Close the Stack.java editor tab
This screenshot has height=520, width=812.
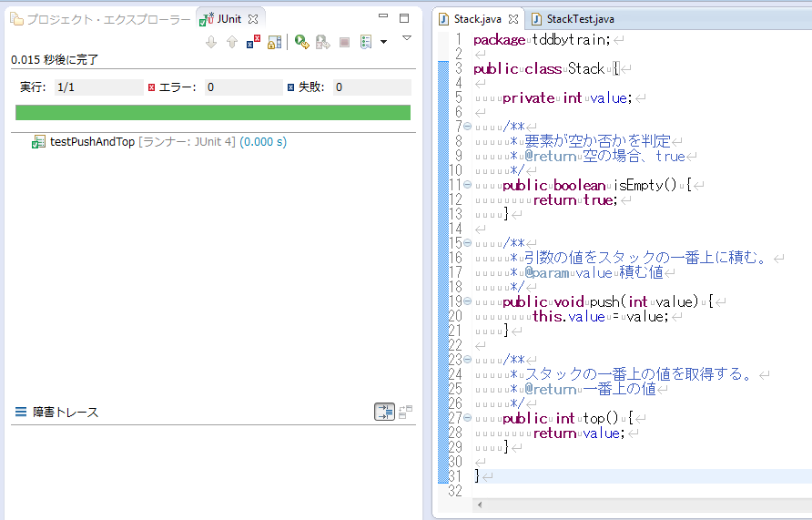[x=513, y=19]
